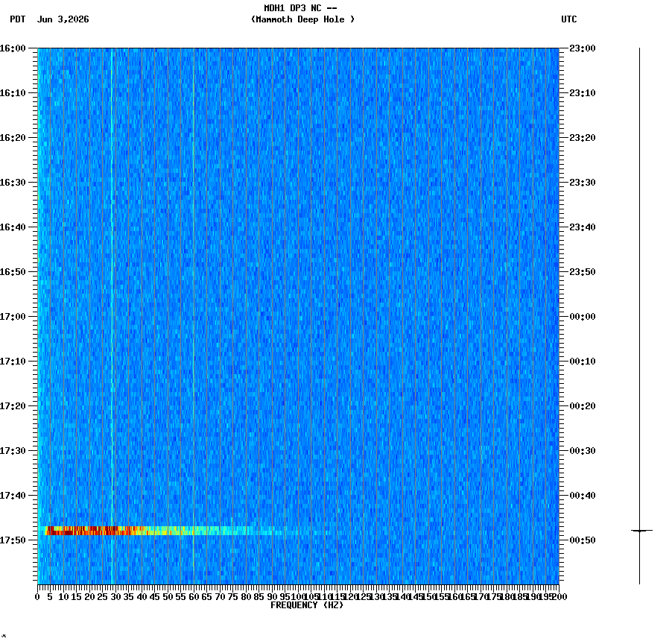Click the frequency axis label '35'

129,597
